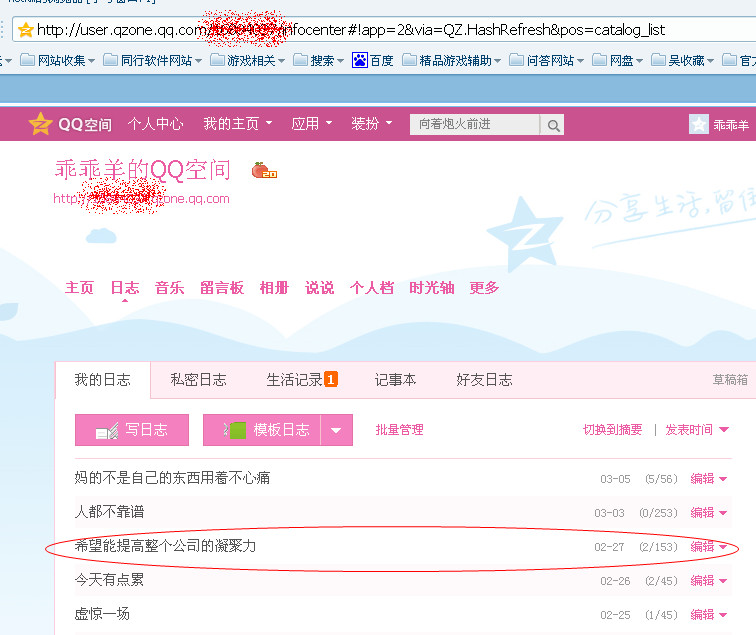Expand the 模板日志 dropdown arrow
Screen dimensions: 756x635
click(x=337, y=430)
